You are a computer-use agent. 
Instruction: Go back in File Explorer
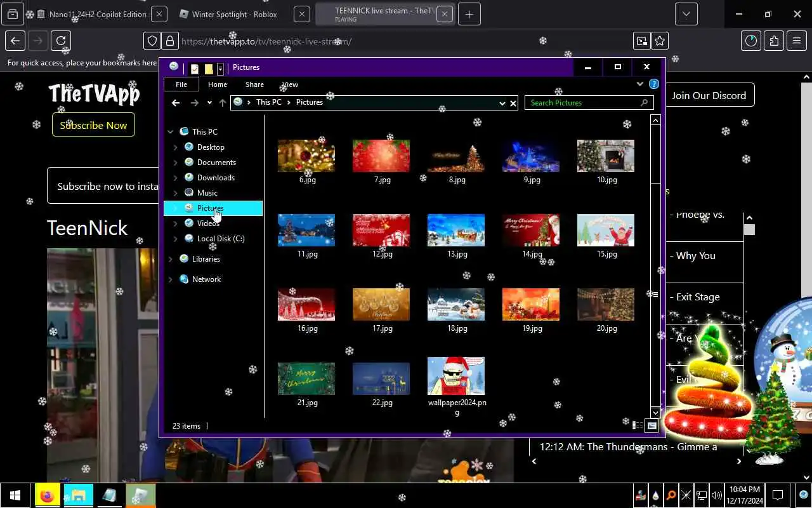pos(176,103)
